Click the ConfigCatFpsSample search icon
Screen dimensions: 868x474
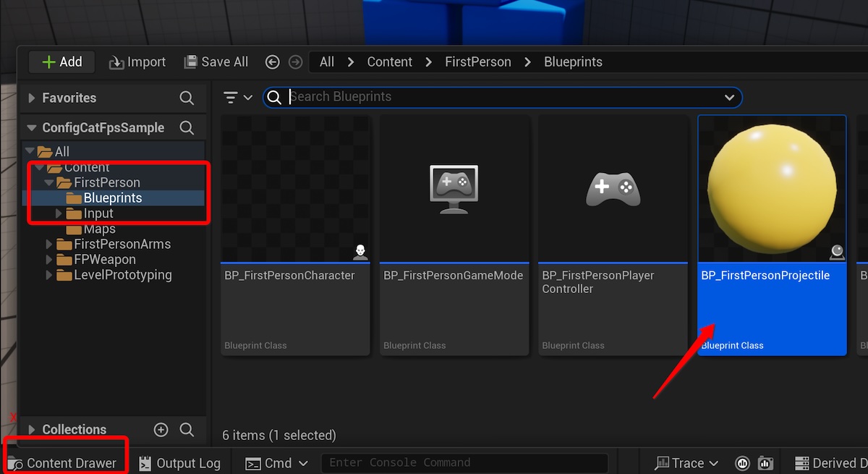[187, 128]
